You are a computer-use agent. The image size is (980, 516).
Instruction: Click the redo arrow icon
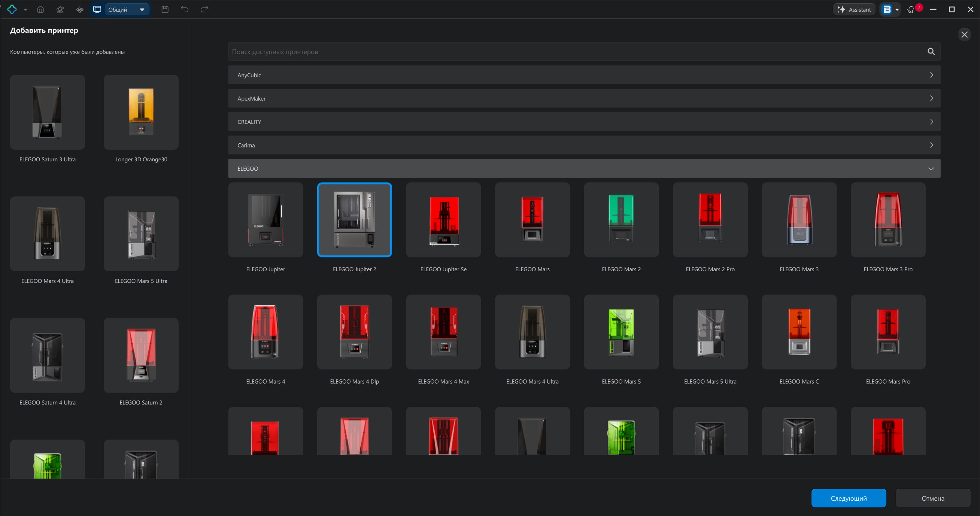pyautogui.click(x=204, y=9)
